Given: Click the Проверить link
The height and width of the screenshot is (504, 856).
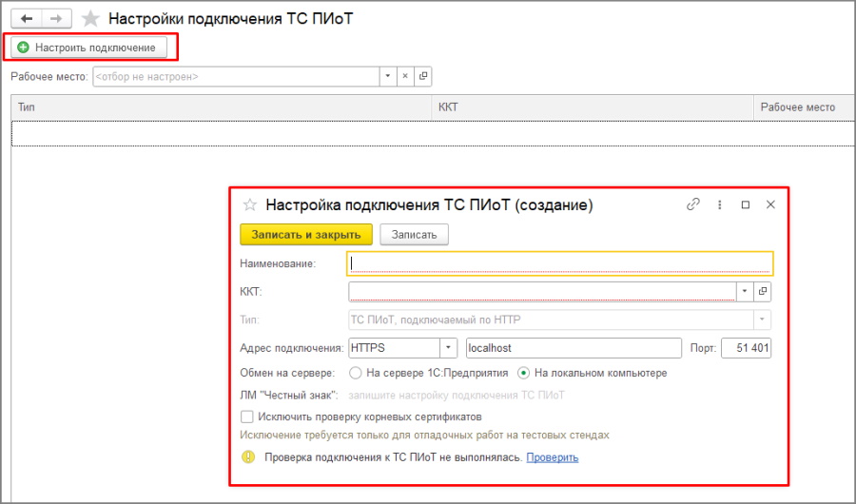Looking at the screenshot, I should point(552,457).
